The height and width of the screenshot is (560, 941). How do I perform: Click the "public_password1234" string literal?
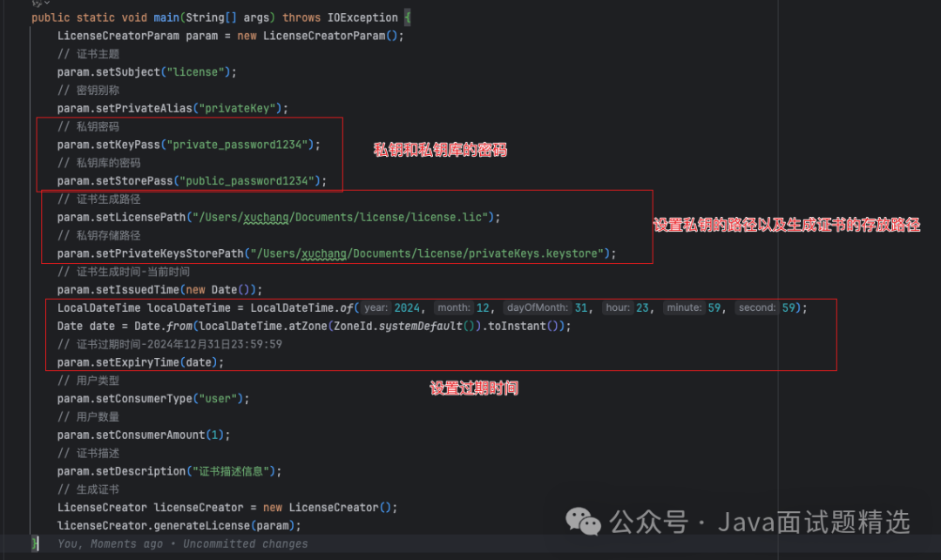pos(247,180)
